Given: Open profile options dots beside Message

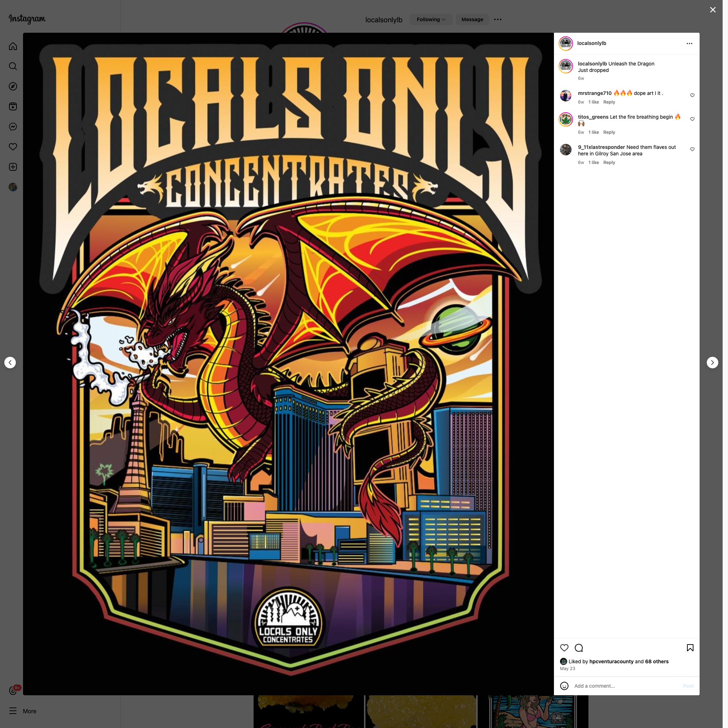Looking at the screenshot, I should pyautogui.click(x=497, y=19).
